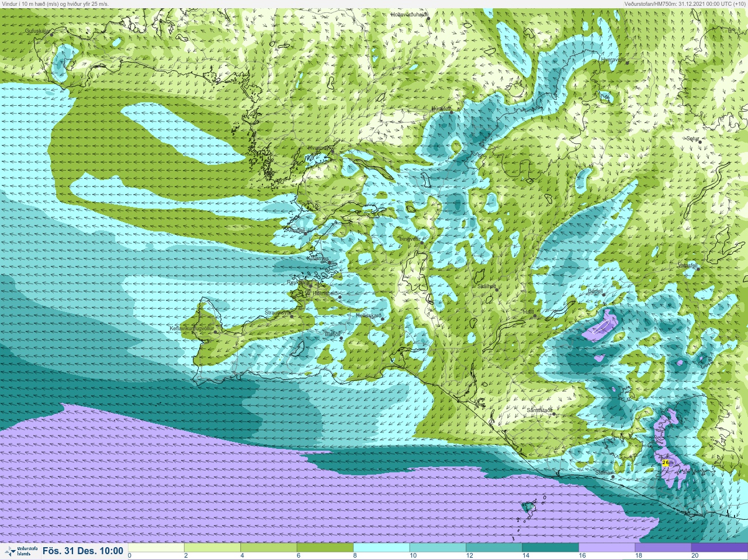Select the 12–14 m/s legend swatch
The width and height of the screenshot is (748, 560).
(494, 548)
